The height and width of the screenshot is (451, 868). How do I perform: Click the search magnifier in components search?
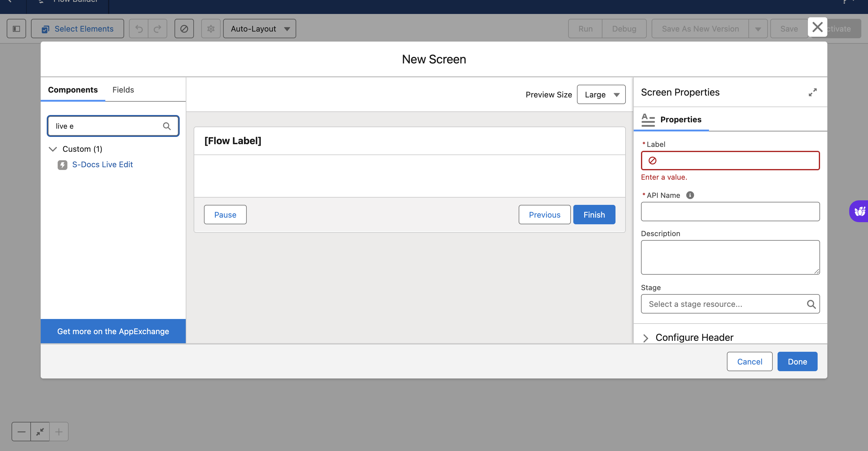click(x=167, y=126)
